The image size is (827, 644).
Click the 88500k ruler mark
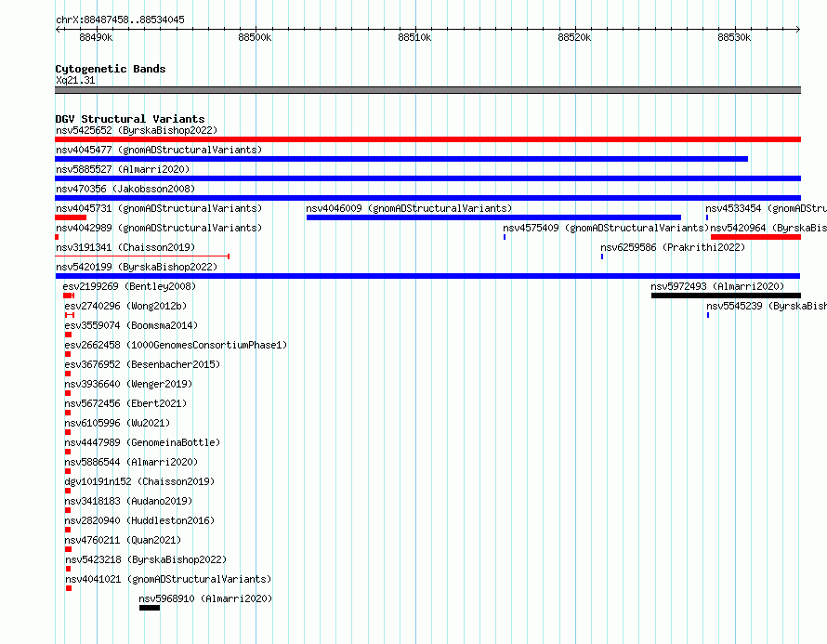(x=255, y=37)
